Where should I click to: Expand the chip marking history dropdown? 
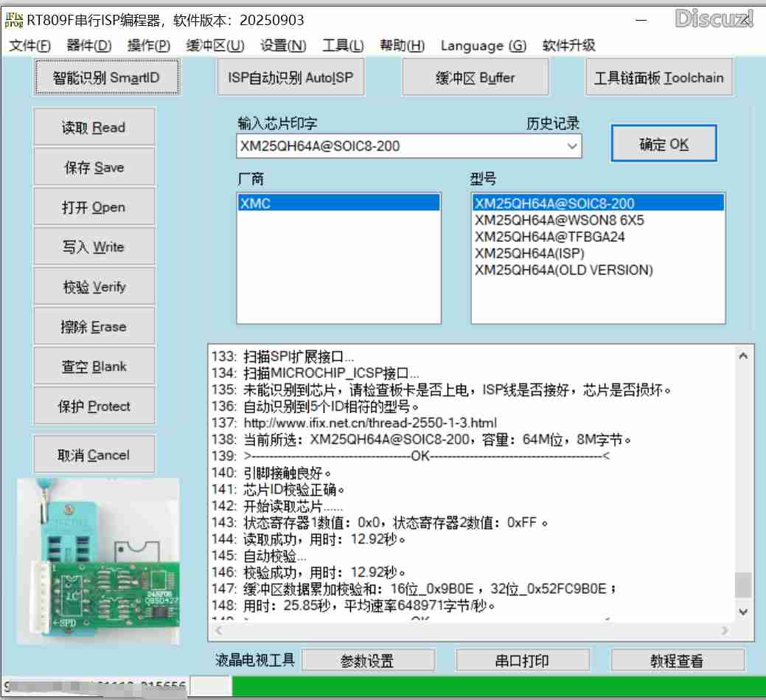[573, 148]
